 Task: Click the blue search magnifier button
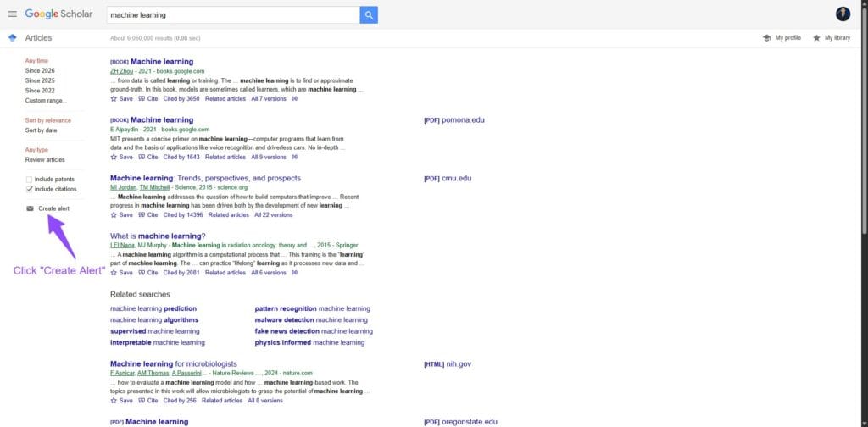tap(369, 15)
